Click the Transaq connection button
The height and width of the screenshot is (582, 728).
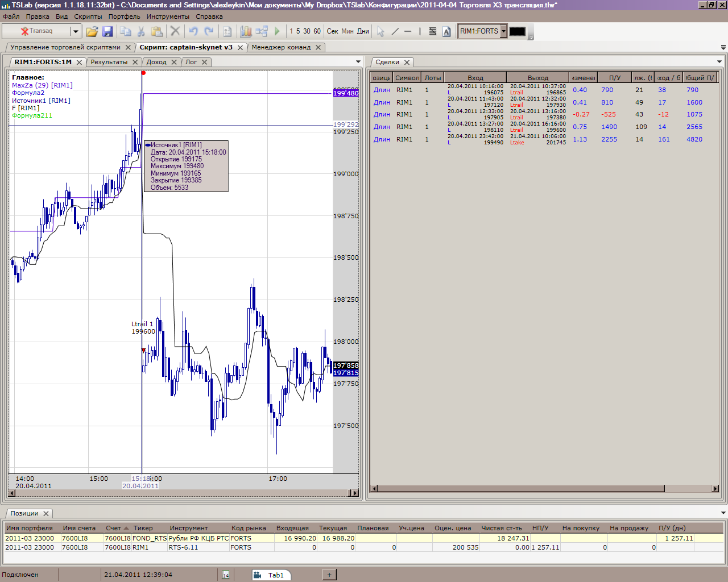[x=36, y=31]
